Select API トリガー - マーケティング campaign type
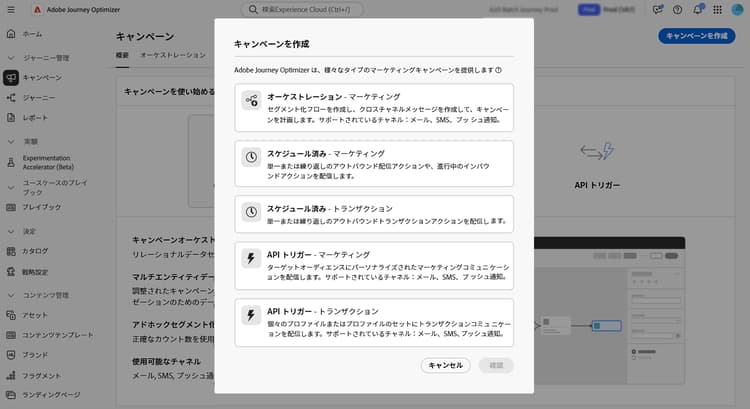 click(374, 265)
